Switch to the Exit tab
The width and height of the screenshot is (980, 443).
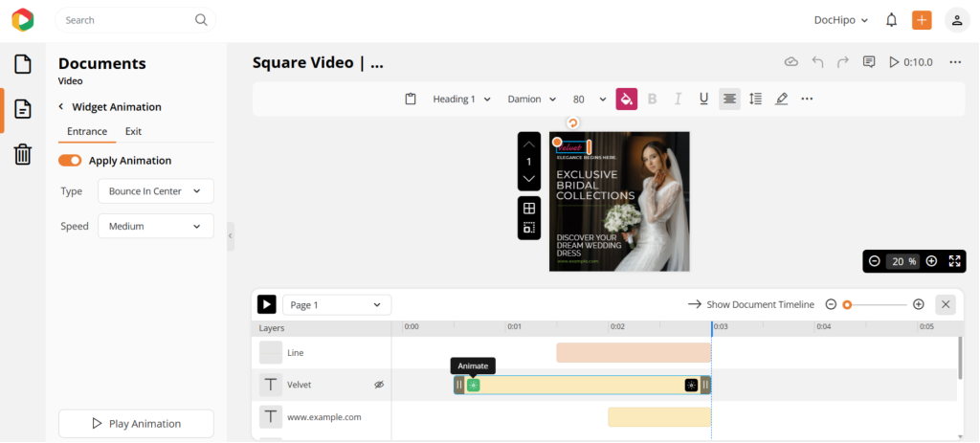pyautogui.click(x=133, y=131)
